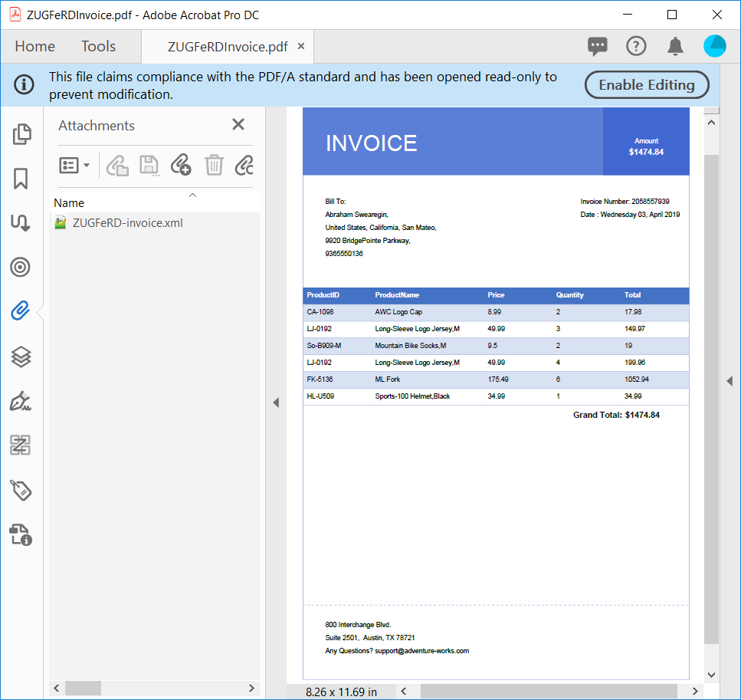
Task: Open the Bookmarks panel icon
Action: 21,179
